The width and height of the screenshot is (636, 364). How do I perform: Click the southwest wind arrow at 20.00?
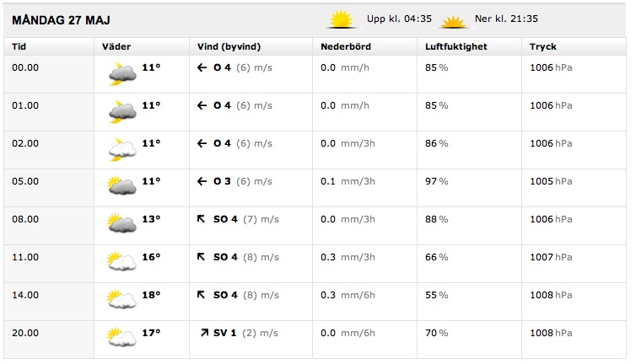point(204,333)
